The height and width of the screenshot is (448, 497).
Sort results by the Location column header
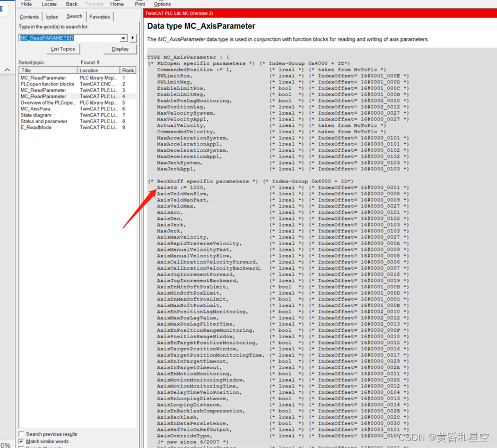(98, 70)
